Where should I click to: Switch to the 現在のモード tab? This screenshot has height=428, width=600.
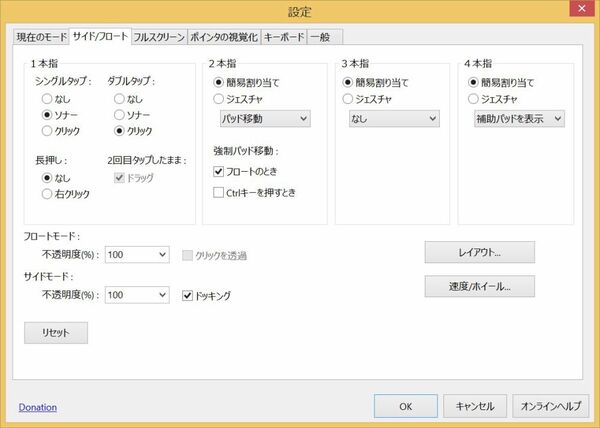point(41,37)
